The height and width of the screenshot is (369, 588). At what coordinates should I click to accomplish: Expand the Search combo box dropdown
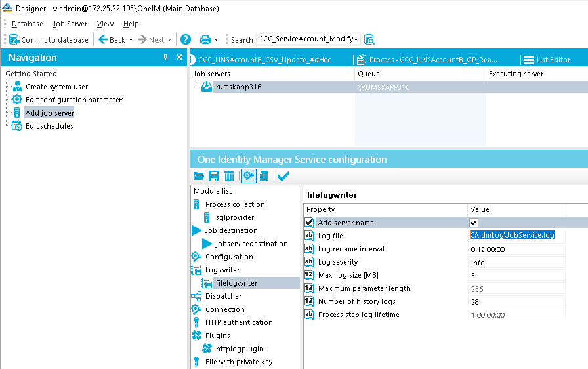(356, 39)
